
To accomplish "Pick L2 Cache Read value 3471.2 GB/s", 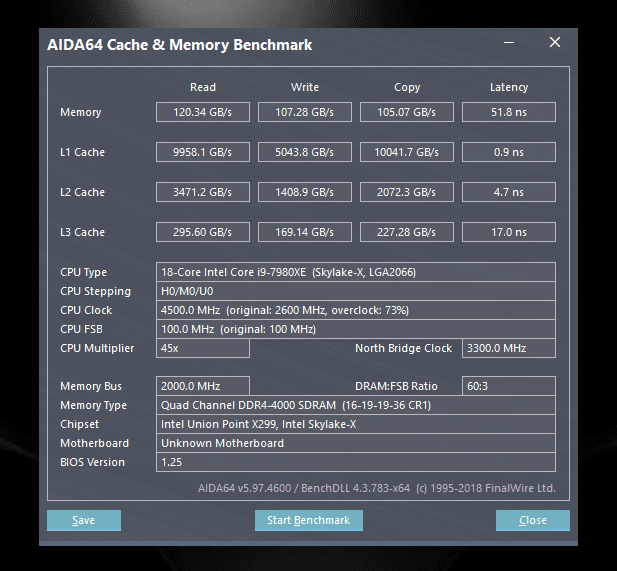I will click(203, 192).
